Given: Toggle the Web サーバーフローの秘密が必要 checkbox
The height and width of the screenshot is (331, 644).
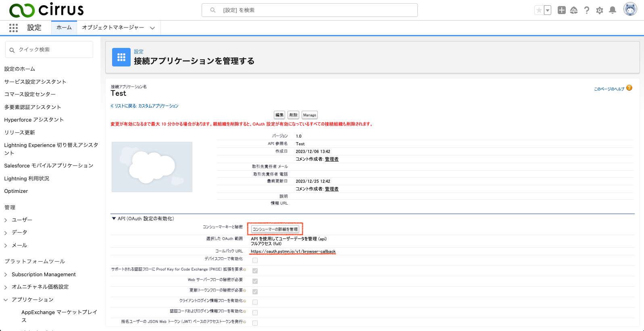Looking at the screenshot, I should (255, 281).
